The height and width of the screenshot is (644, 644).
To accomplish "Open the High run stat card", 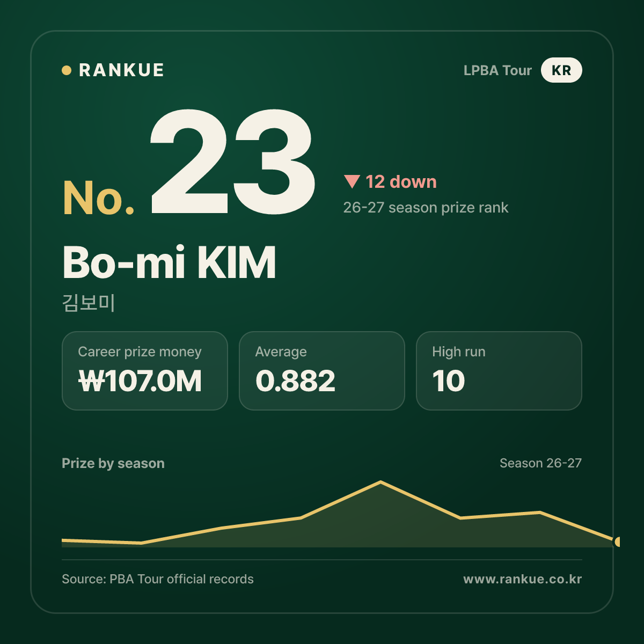I will tap(499, 371).
